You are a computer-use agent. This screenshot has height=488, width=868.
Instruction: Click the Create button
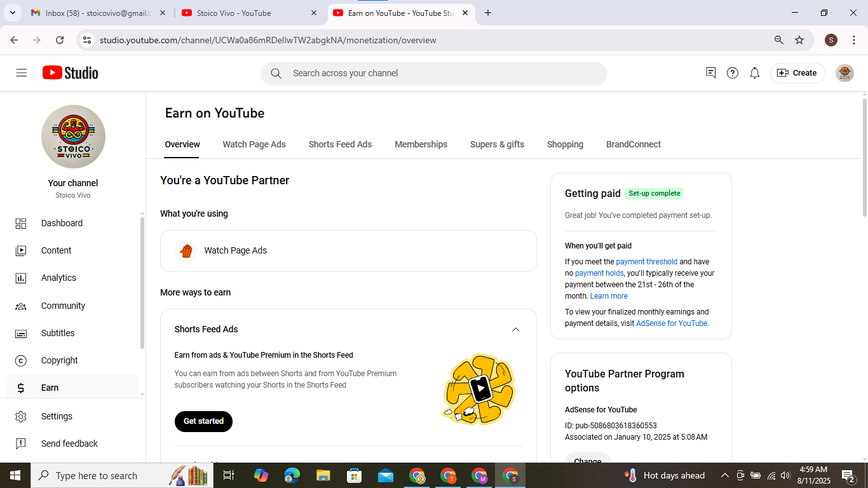click(797, 73)
